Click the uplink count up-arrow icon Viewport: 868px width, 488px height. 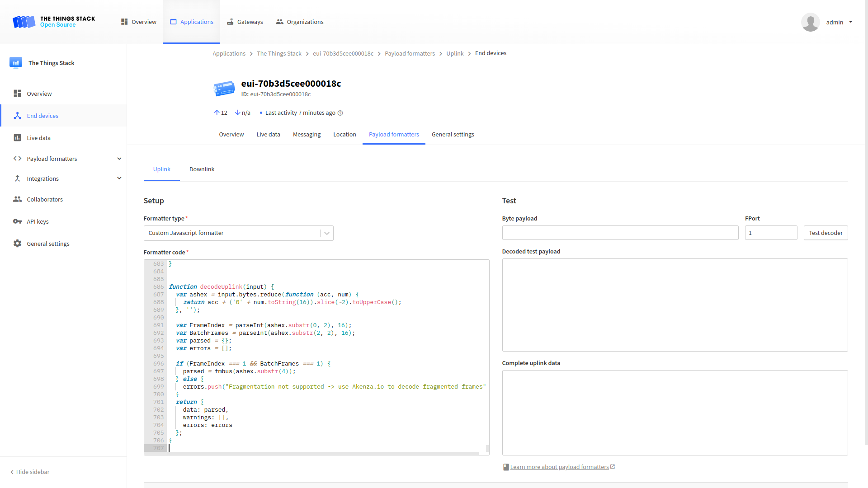217,113
